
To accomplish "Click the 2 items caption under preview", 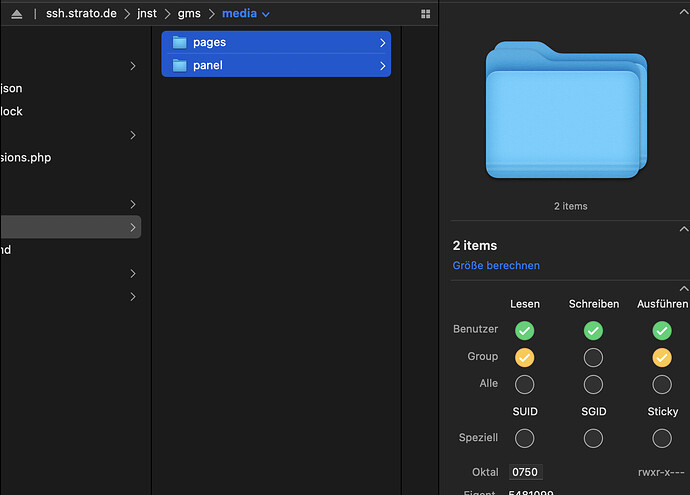I will click(570, 206).
